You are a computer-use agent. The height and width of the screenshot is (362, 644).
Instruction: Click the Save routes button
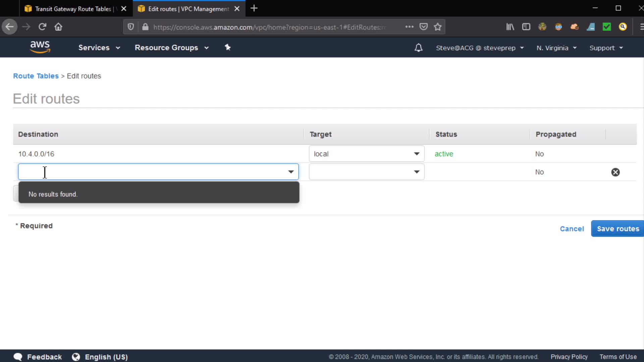coord(618,229)
